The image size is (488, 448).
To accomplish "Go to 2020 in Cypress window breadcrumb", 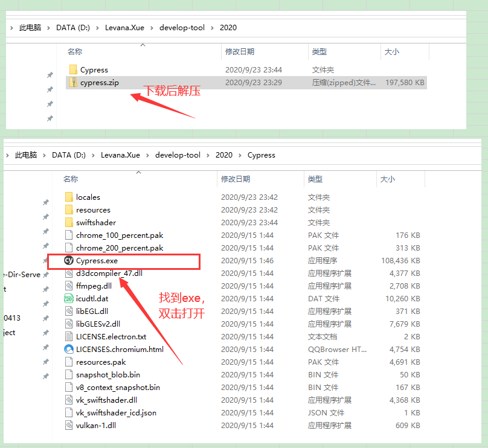I will click(x=224, y=155).
